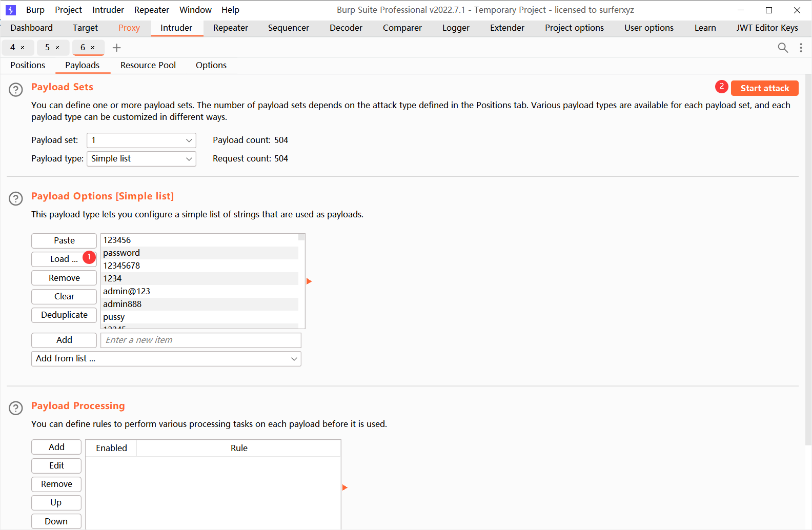
Task: Close Intruder attack tab 5
Action: [x=57, y=48]
